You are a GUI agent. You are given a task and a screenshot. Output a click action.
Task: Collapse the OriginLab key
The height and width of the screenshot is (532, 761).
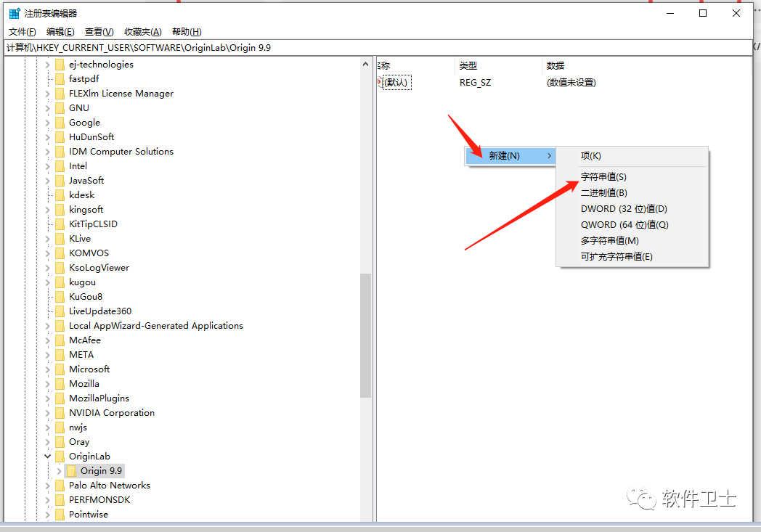click(x=48, y=457)
